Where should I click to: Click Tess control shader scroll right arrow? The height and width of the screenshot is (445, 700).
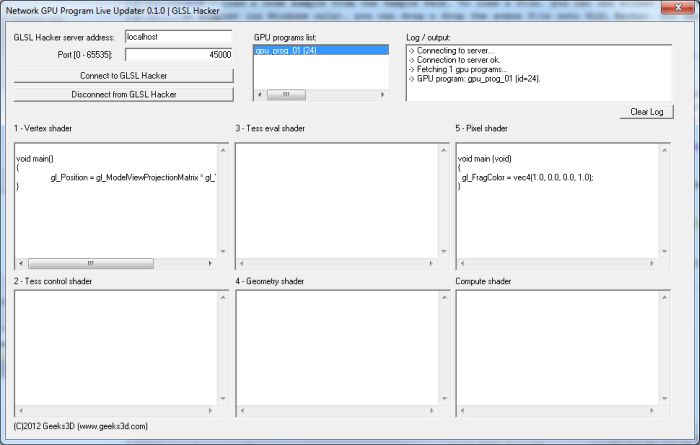(x=210, y=411)
